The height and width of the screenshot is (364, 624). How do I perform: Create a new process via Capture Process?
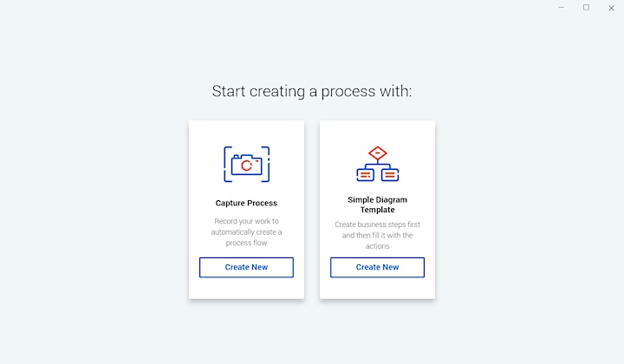[246, 267]
